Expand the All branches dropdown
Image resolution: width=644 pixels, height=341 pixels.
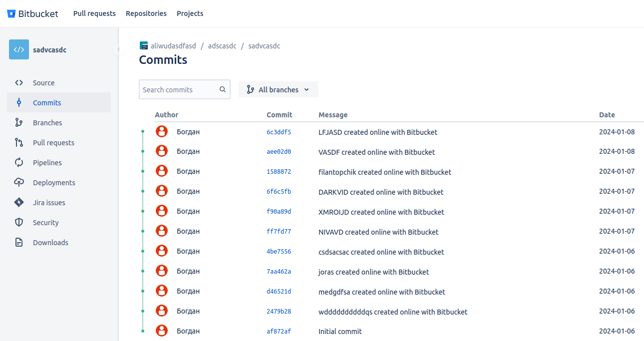tap(278, 90)
